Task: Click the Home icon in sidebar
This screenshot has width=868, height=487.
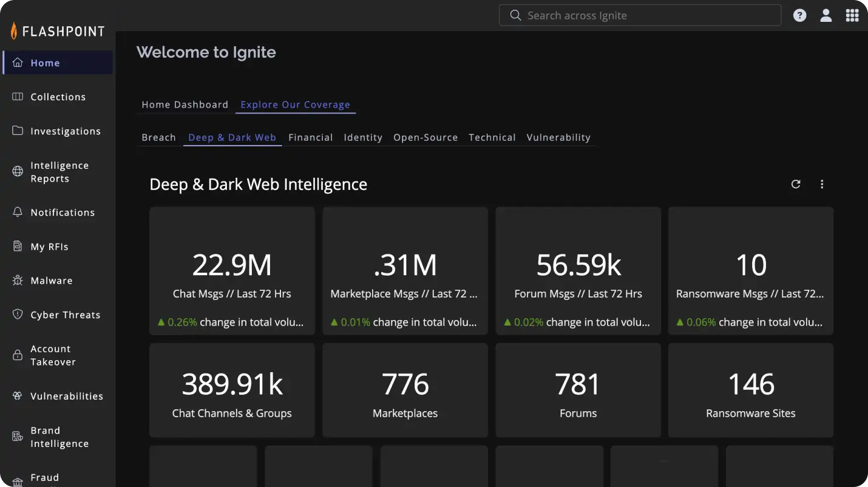Action: (18, 63)
